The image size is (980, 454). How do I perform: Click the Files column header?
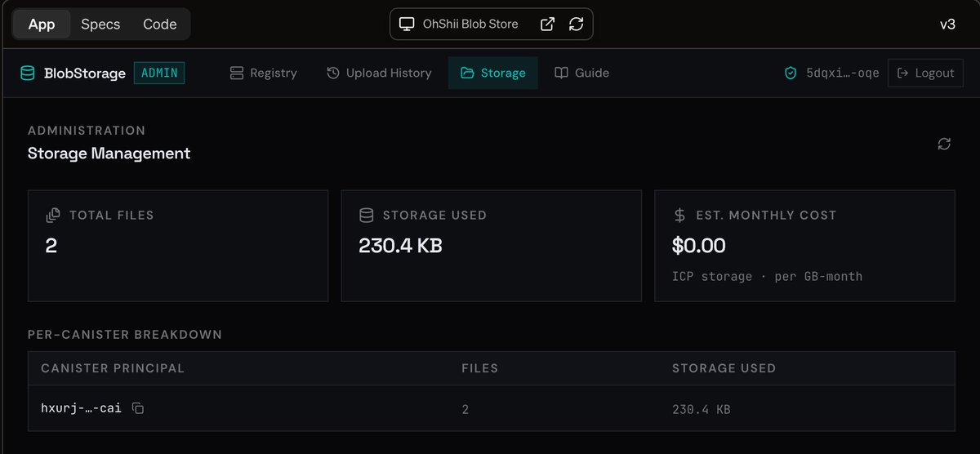click(479, 368)
